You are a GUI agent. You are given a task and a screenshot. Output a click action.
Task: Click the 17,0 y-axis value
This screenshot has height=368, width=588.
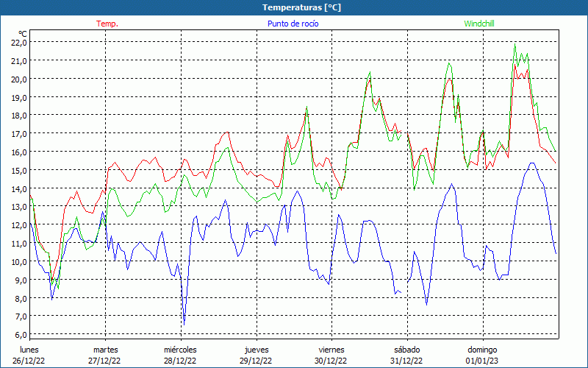(20, 134)
